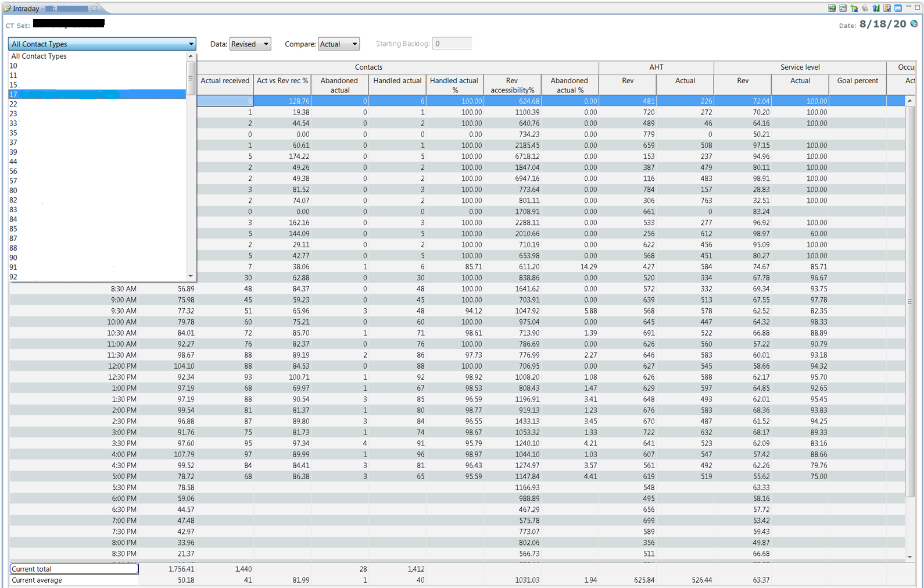This screenshot has width=924, height=588.
Task: Select the 8:30 AM row label
Action: point(124,289)
